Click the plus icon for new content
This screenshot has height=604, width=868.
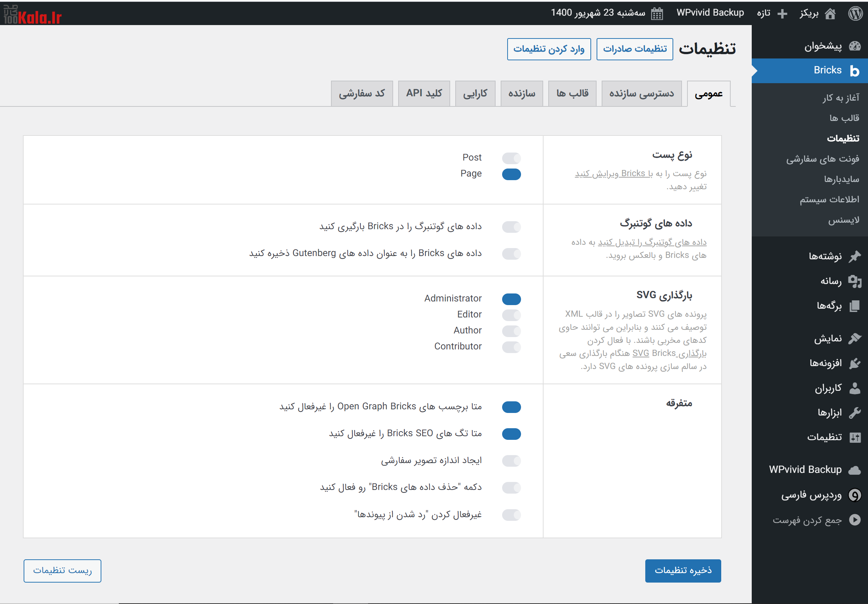click(782, 13)
